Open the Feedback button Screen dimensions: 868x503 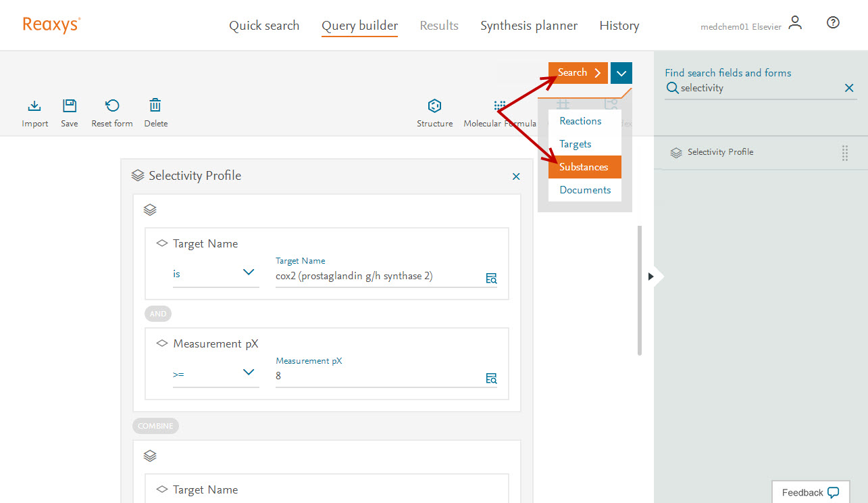pos(810,492)
